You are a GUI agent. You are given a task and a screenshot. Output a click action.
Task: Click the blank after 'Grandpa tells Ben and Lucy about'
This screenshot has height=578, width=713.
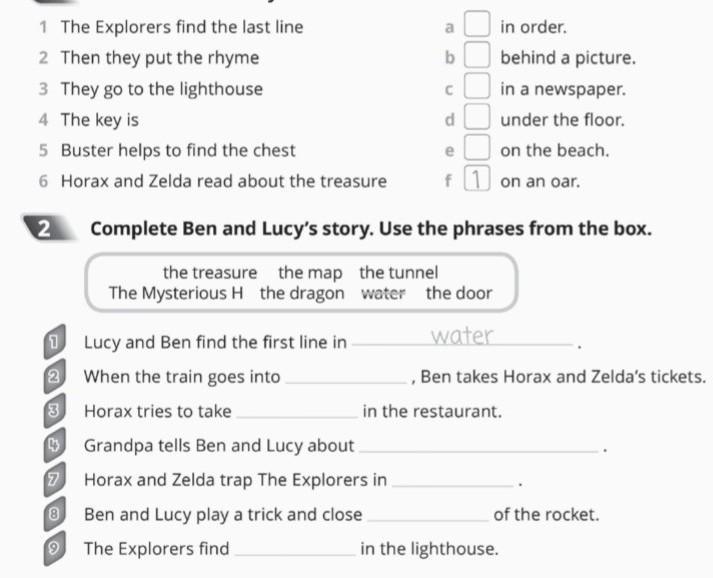coord(478,446)
